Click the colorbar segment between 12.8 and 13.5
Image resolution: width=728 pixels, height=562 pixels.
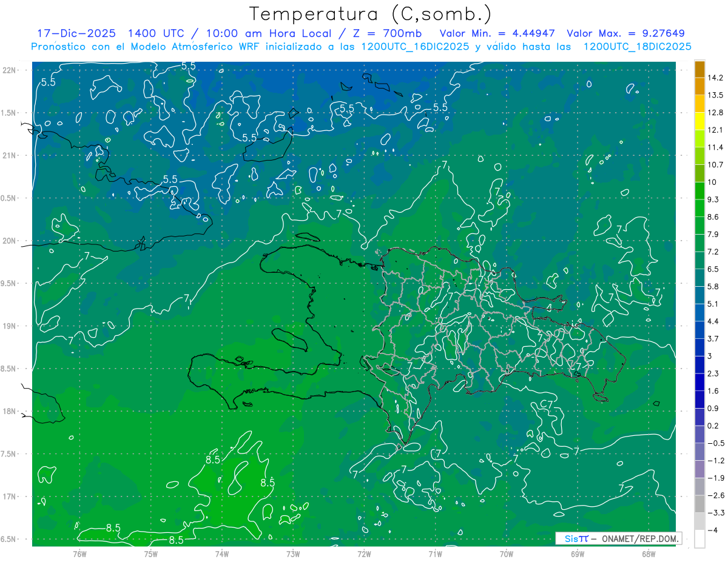[x=699, y=104]
